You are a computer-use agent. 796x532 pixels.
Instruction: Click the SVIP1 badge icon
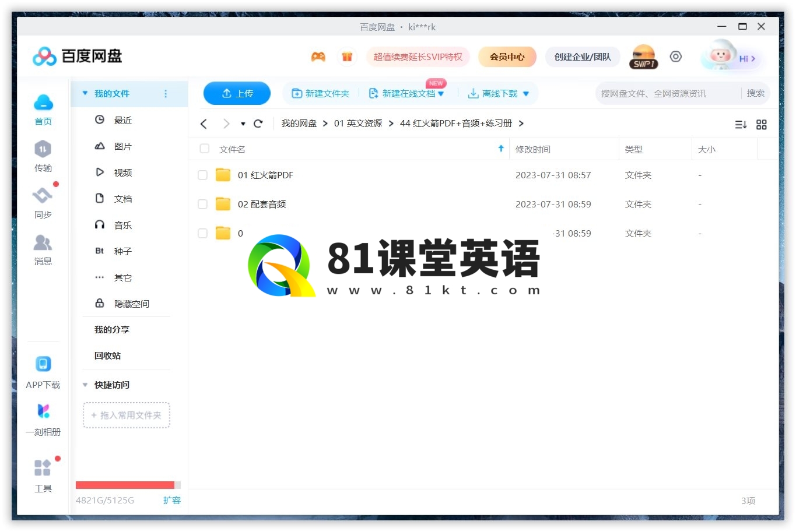644,57
